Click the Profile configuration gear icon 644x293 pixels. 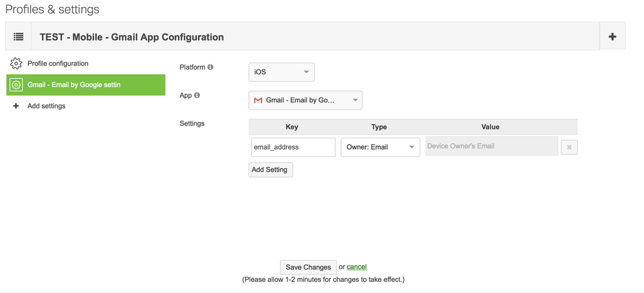[x=16, y=64]
